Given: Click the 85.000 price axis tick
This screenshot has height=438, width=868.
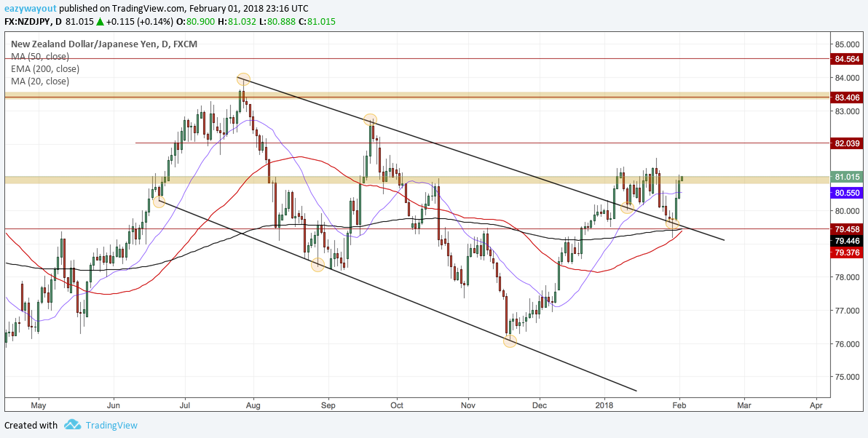Looking at the screenshot, I should (x=847, y=44).
